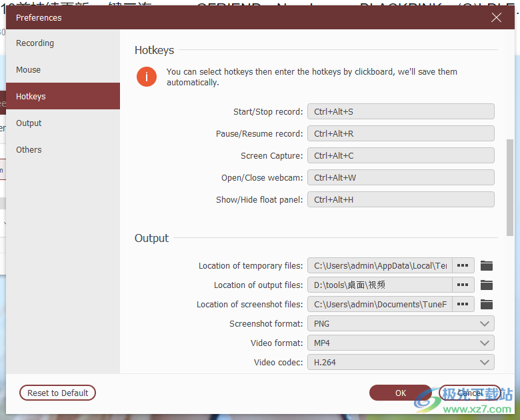Edit the Show/Hide float panel hotkey

coord(401,200)
